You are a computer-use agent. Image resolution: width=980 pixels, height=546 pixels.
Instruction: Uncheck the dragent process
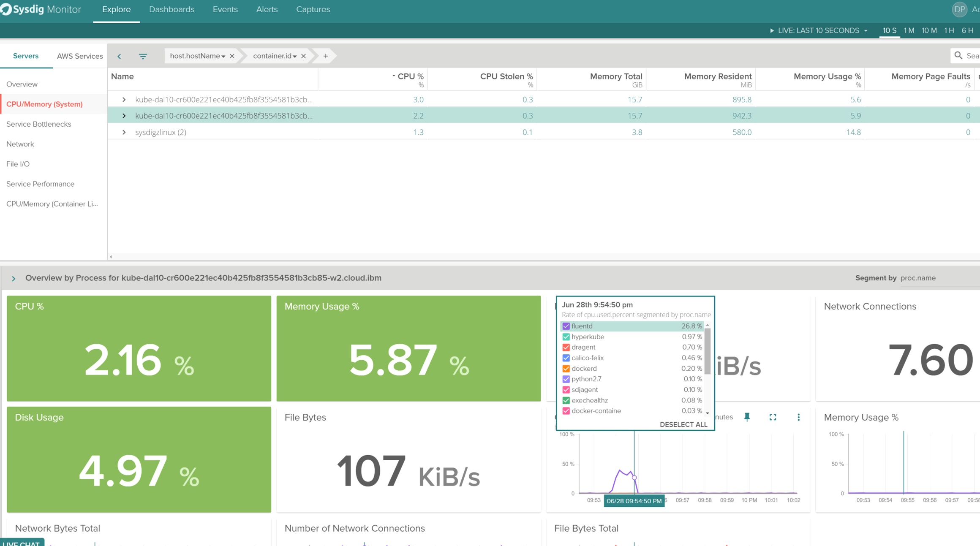pyautogui.click(x=566, y=347)
